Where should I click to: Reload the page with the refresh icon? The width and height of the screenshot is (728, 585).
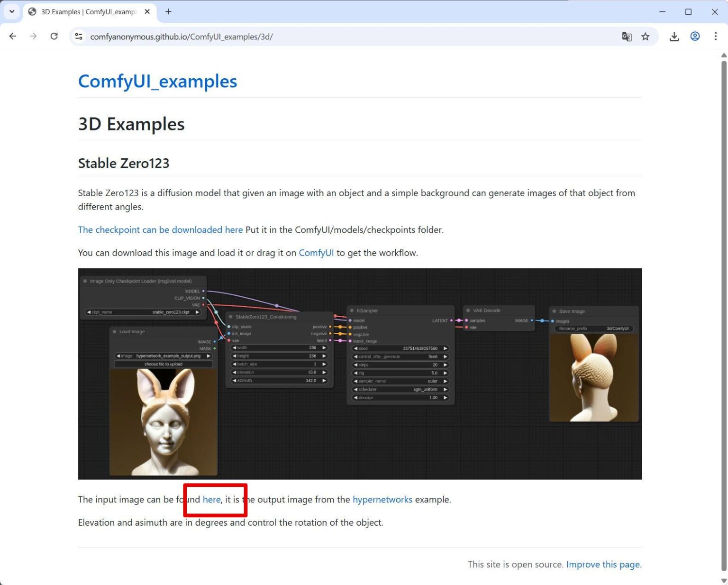click(x=54, y=36)
